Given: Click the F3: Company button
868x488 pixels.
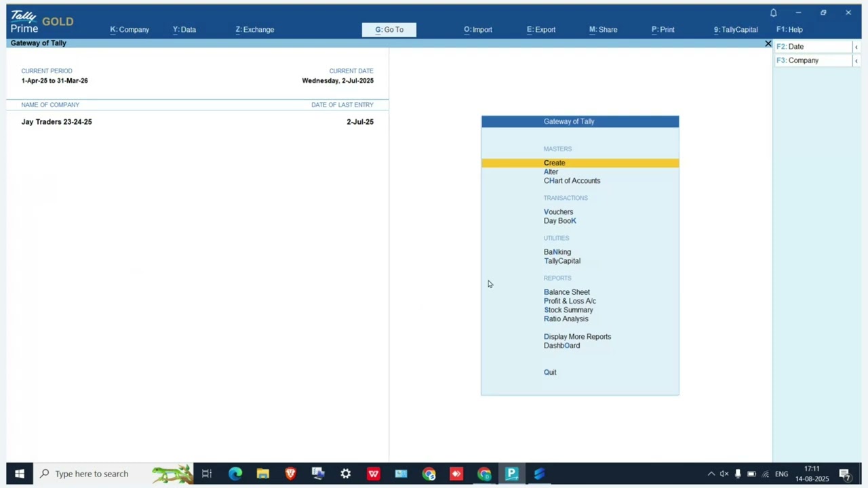Looking at the screenshot, I should (813, 60).
